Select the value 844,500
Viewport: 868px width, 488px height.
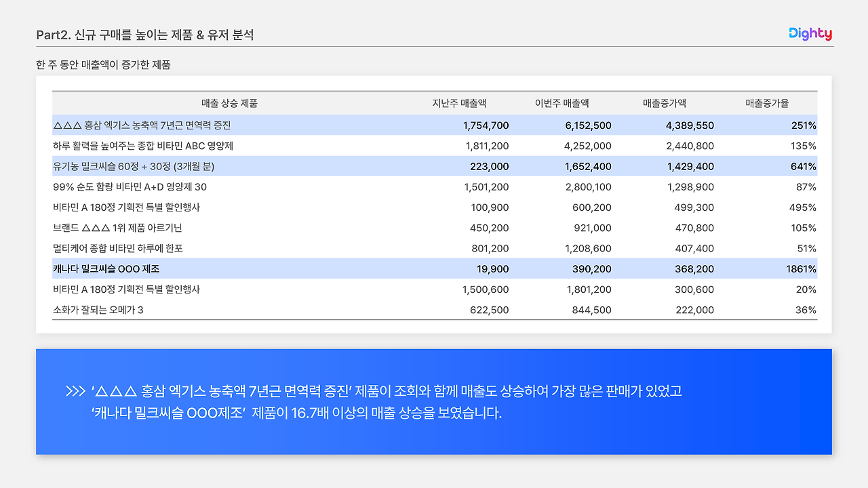tap(592, 310)
